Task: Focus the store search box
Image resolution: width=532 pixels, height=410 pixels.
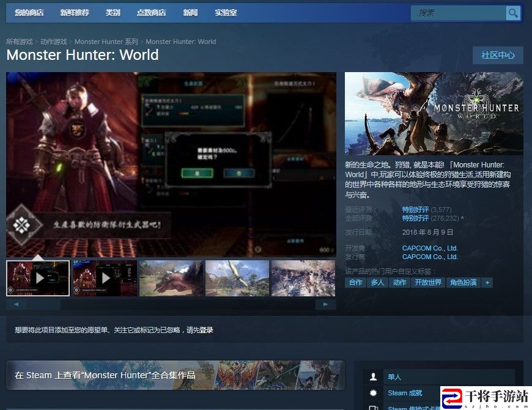Action: pyautogui.click(x=458, y=13)
